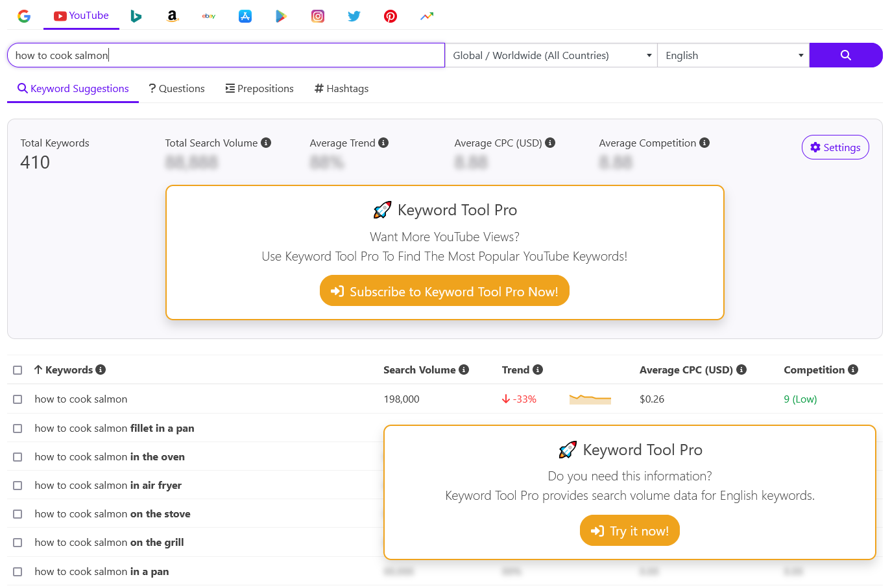The width and height of the screenshot is (890, 588).
Task: Select the Google Play source icon
Action: [281, 16]
